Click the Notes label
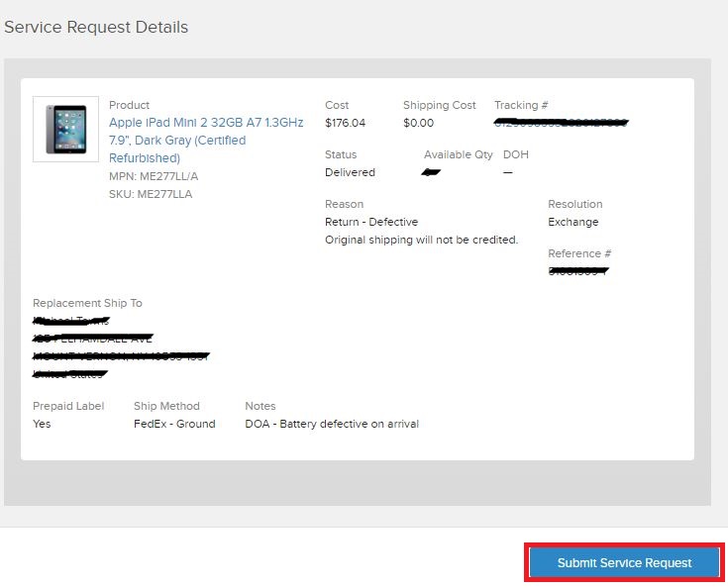The width and height of the screenshot is (728, 588). (x=260, y=406)
